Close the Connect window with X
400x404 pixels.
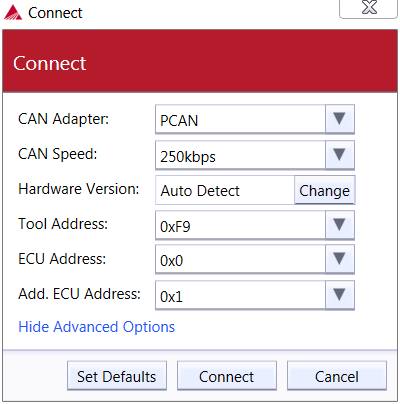(369, 8)
